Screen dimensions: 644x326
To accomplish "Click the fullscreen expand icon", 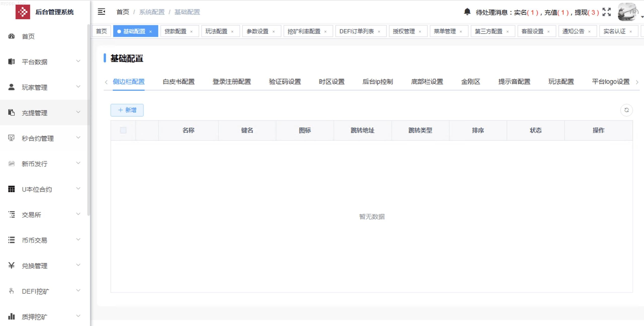I will [607, 12].
